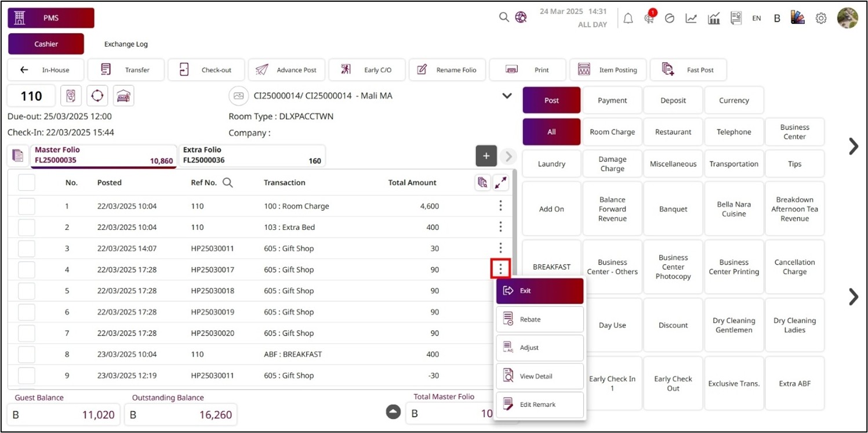Click the expand folio table arrows icon
Viewport: 868px width, 433px height.
[500, 183]
